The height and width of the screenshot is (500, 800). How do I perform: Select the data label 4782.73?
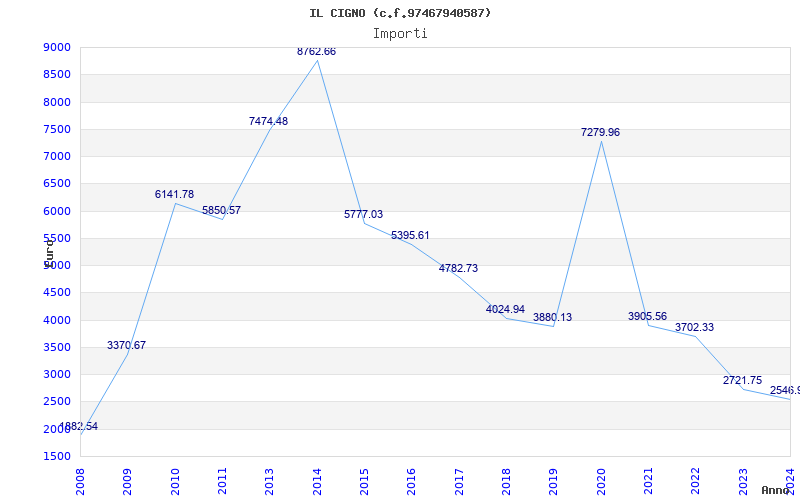click(x=458, y=268)
